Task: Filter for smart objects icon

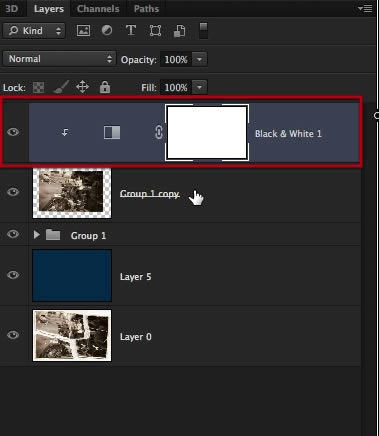Action: (x=180, y=31)
